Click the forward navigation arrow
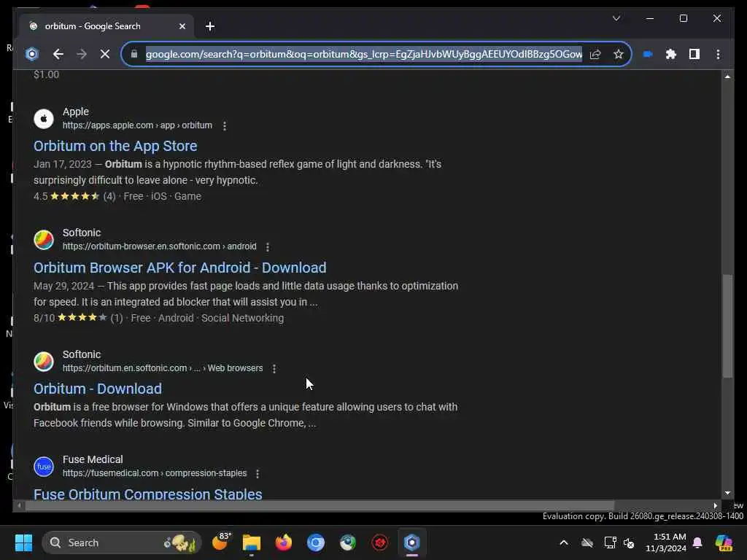The width and height of the screenshot is (747, 560). pyautogui.click(x=82, y=54)
